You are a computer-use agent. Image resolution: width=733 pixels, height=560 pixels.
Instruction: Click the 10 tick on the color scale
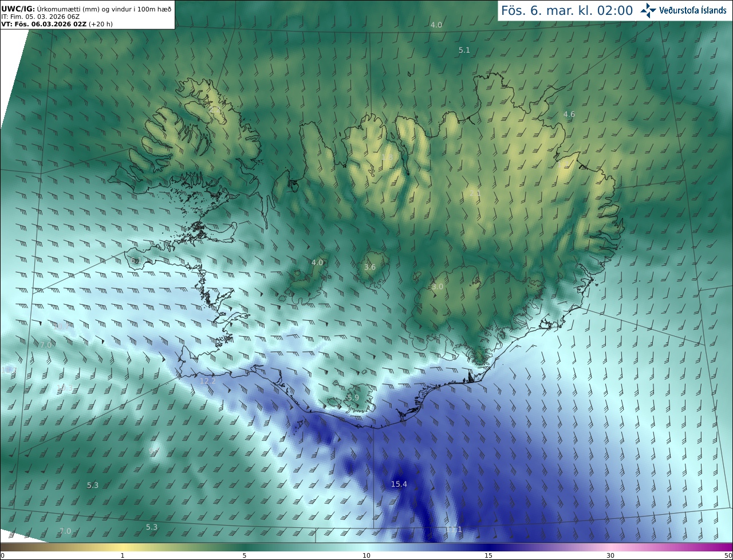coord(366,555)
